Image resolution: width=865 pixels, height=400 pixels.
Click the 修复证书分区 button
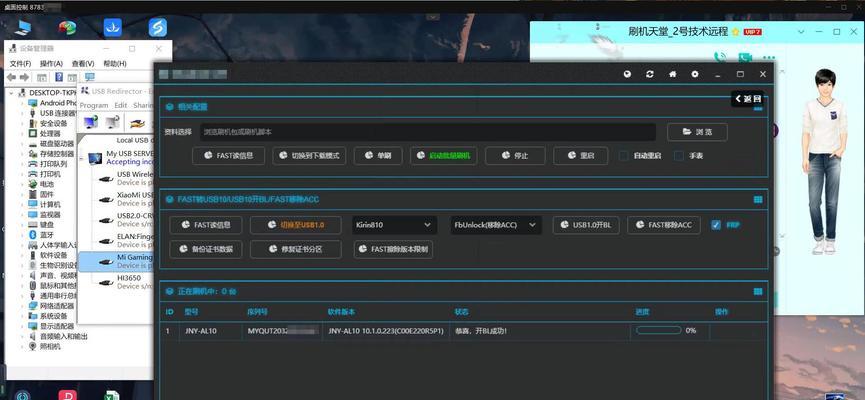click(x=296, y=249)
